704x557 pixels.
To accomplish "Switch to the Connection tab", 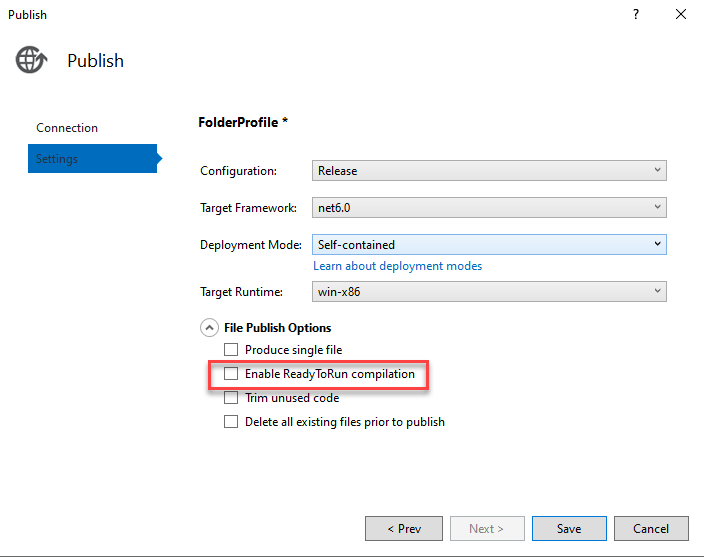I will click(x=67, y=128).
